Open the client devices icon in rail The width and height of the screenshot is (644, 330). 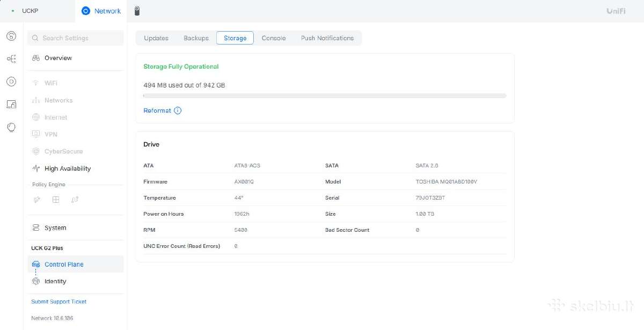[11, 104]
